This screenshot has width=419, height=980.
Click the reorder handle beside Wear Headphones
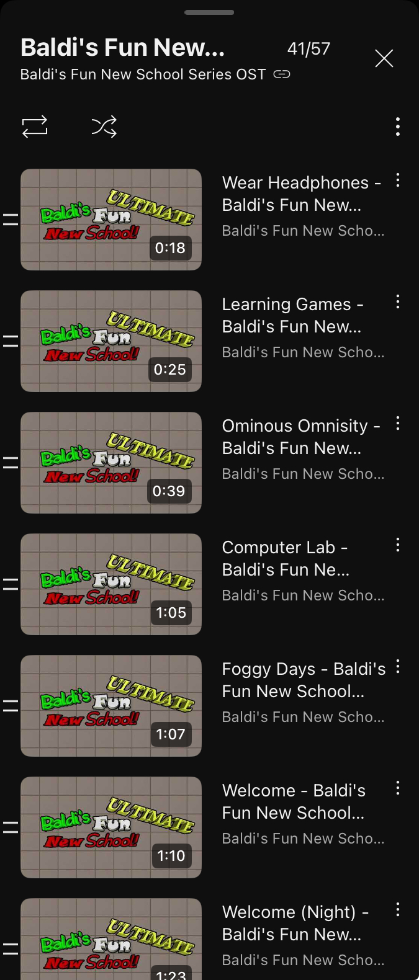pos(11,220)
